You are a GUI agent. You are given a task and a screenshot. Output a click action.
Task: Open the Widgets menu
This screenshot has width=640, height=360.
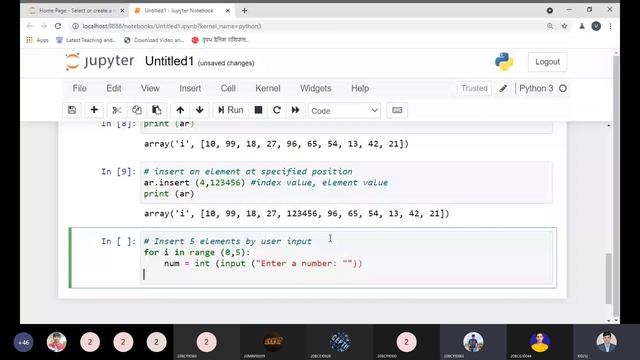[x=316, y=88]
